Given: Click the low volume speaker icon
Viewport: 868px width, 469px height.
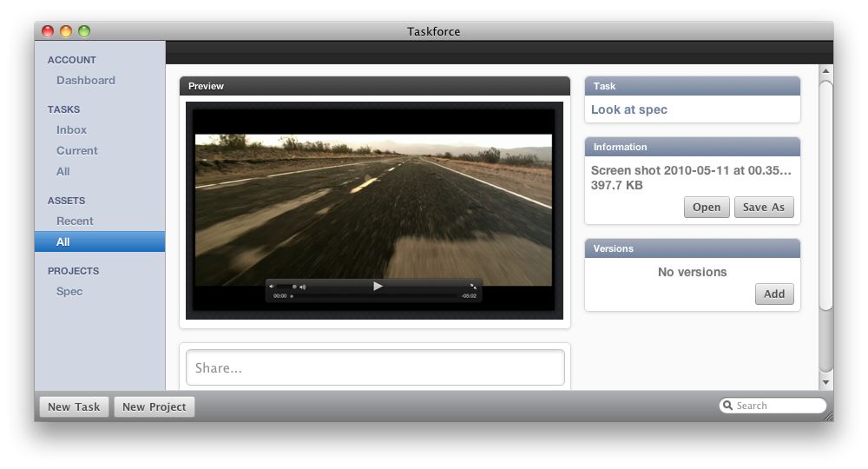Looking at the screenshot, I should point(271,286).
